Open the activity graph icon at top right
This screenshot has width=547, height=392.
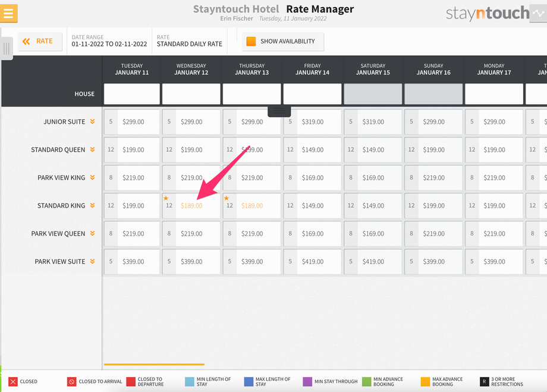coord(538,14)
